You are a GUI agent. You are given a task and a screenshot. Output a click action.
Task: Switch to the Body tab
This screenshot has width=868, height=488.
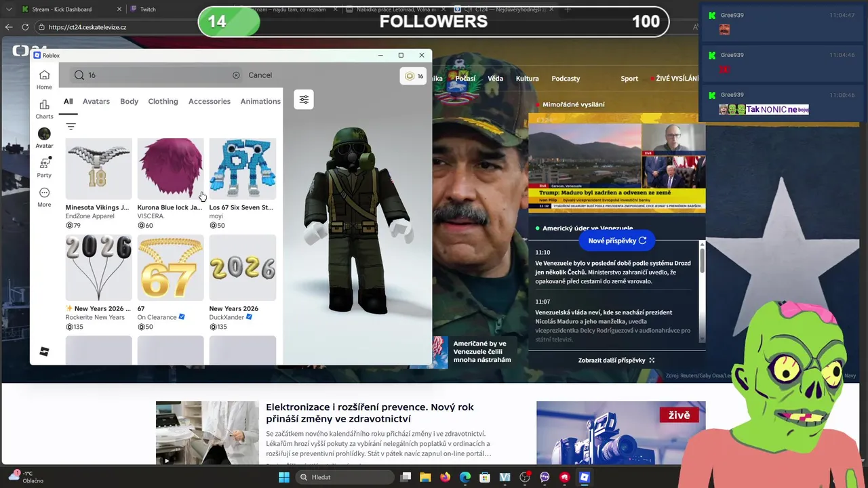pos(129,101)
